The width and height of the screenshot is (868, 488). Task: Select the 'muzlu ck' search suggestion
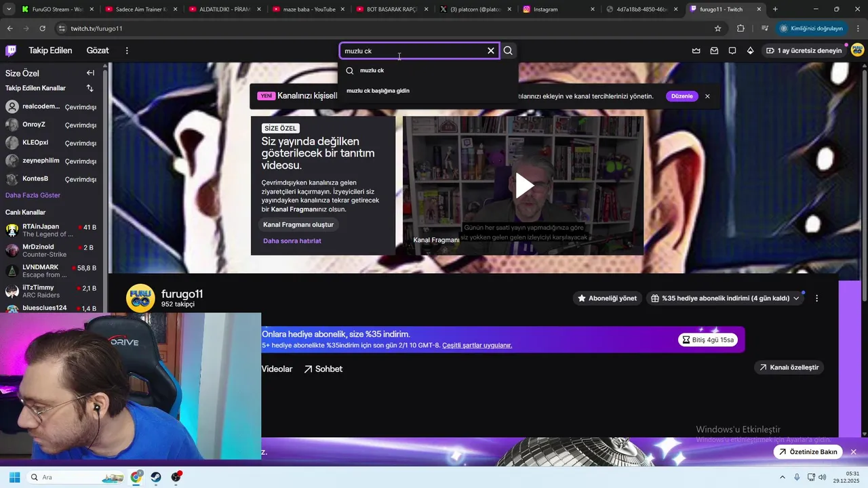(428, 70)
